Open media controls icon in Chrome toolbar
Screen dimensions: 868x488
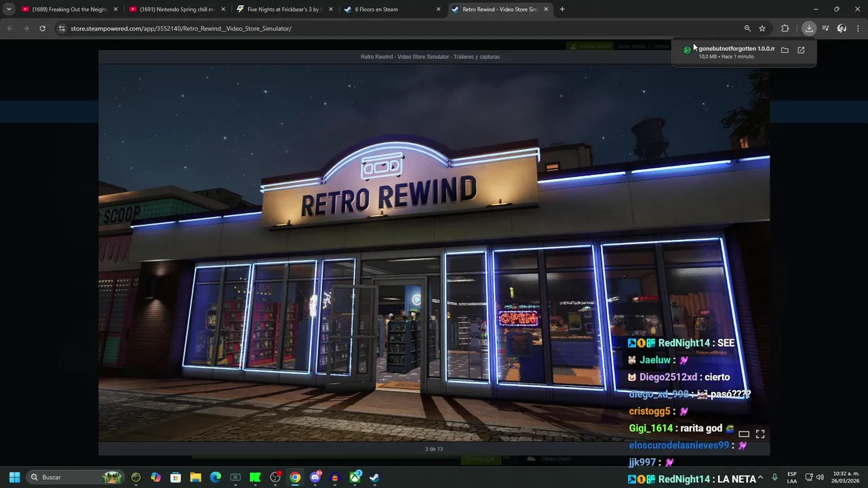825,28
